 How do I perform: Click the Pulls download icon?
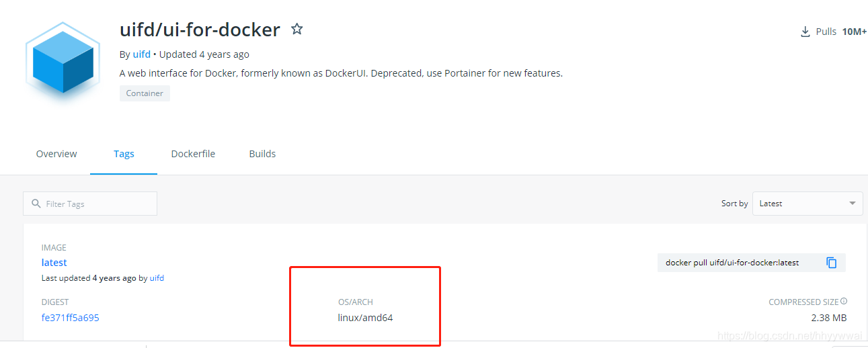coord(805,32)
